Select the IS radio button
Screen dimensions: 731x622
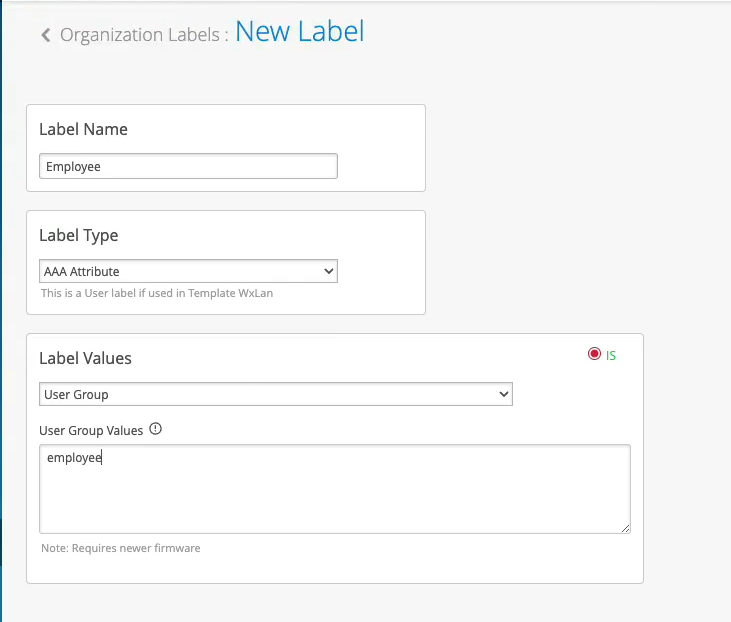[594, 354]
